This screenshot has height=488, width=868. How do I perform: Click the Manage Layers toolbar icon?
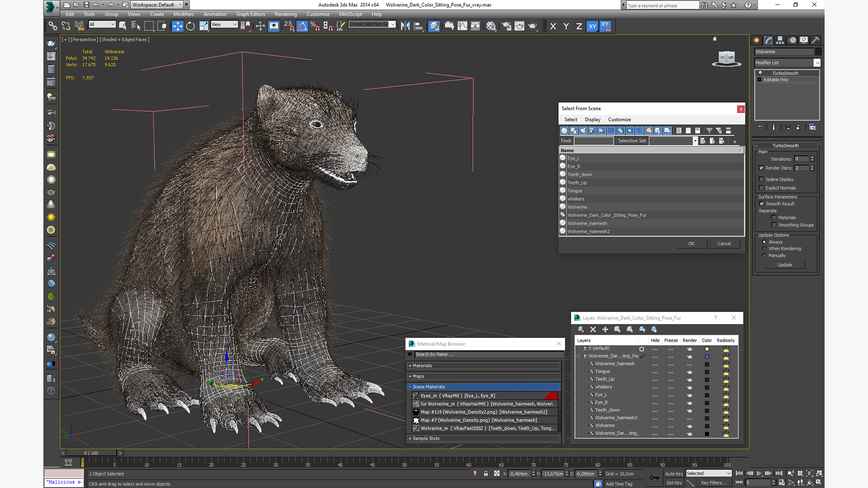tap(434, 26)
